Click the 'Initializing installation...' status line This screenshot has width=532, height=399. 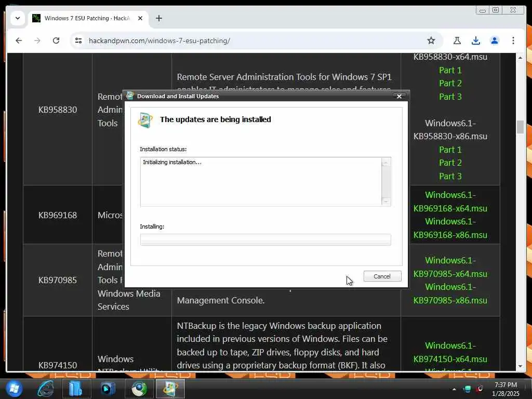(x=172, y=162)
